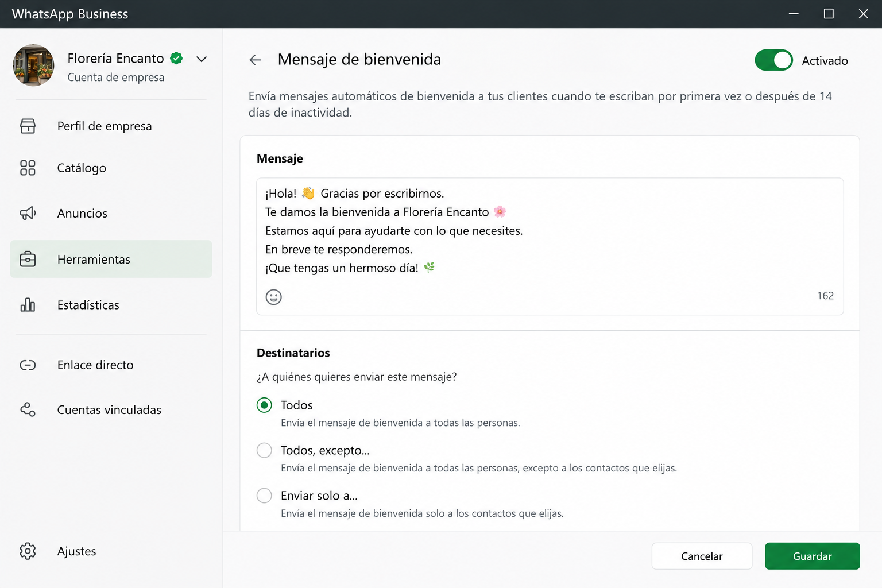Click the Estadísticas menu label
Screen dimensions: 882x588
pyautogui.click(x=88, y=305)
